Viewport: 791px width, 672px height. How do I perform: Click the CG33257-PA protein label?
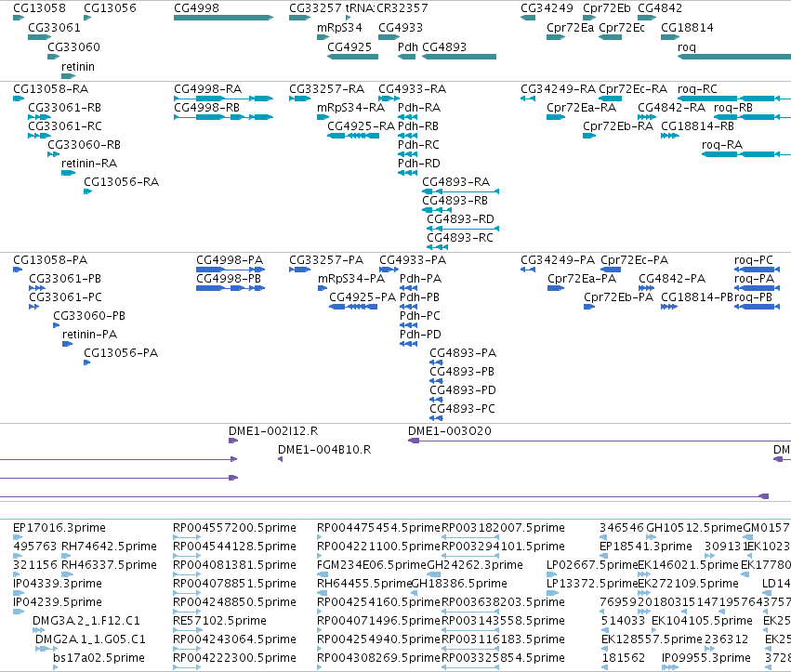(x=326, y=260)
